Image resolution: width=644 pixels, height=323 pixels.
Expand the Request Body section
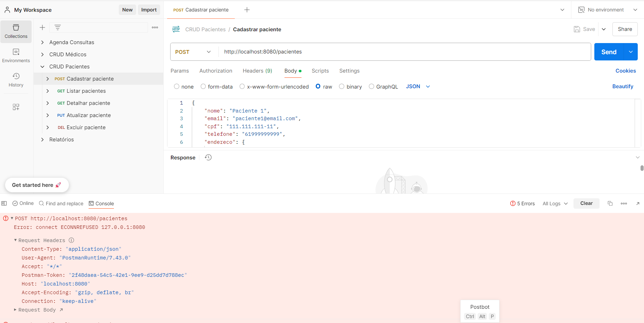[15, 309]
